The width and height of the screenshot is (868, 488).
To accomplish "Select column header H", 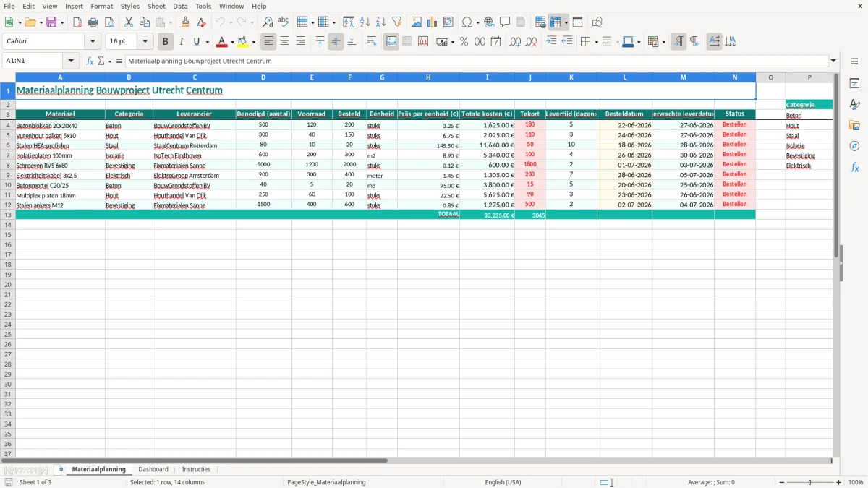I will coord(428,77).
